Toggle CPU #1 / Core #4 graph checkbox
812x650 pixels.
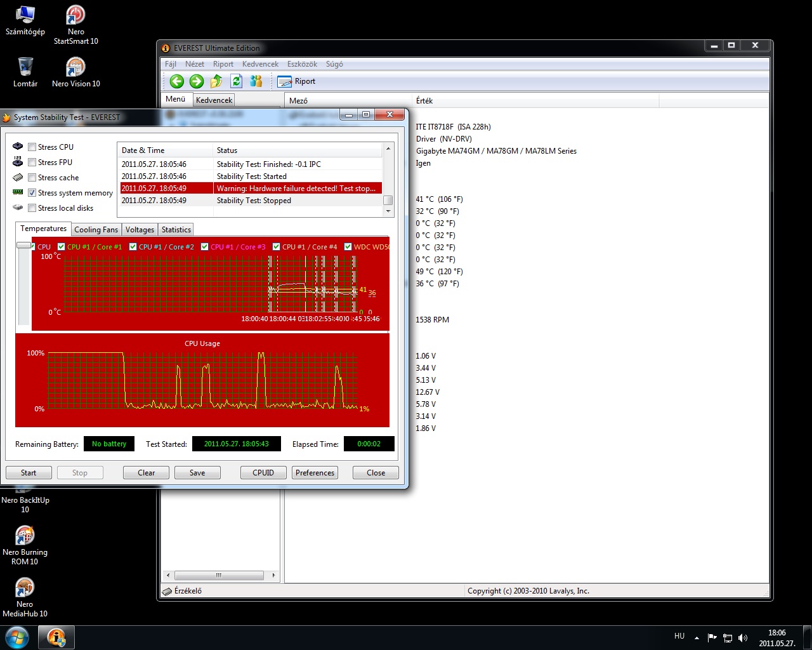pos(277,247)
